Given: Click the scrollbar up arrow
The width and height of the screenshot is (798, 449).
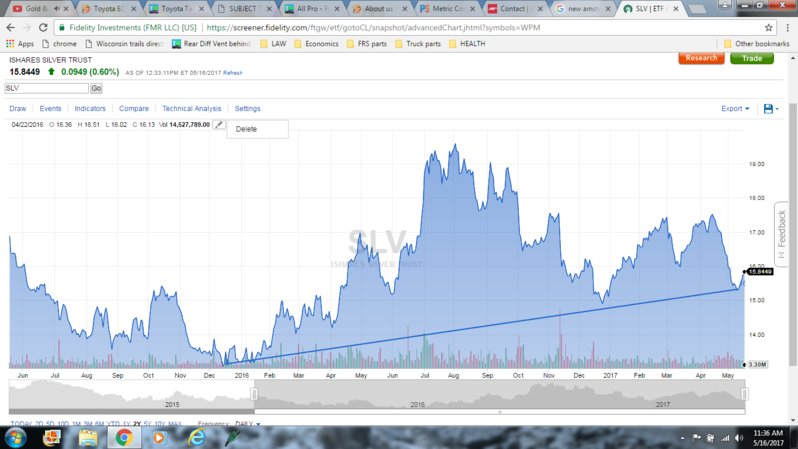Looking at the screenshot, I should tap(792, 58).
